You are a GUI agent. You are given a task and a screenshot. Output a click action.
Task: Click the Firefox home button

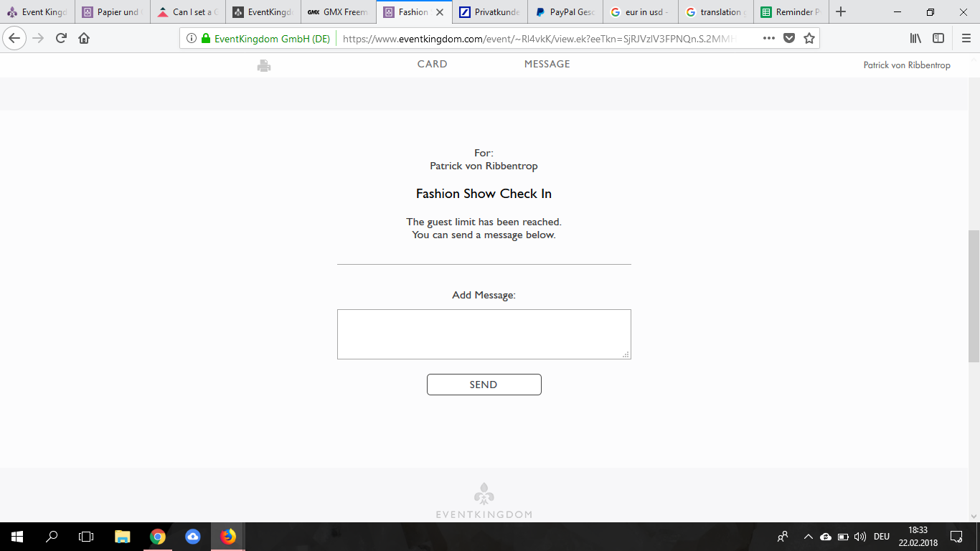[x=84, y=39]
